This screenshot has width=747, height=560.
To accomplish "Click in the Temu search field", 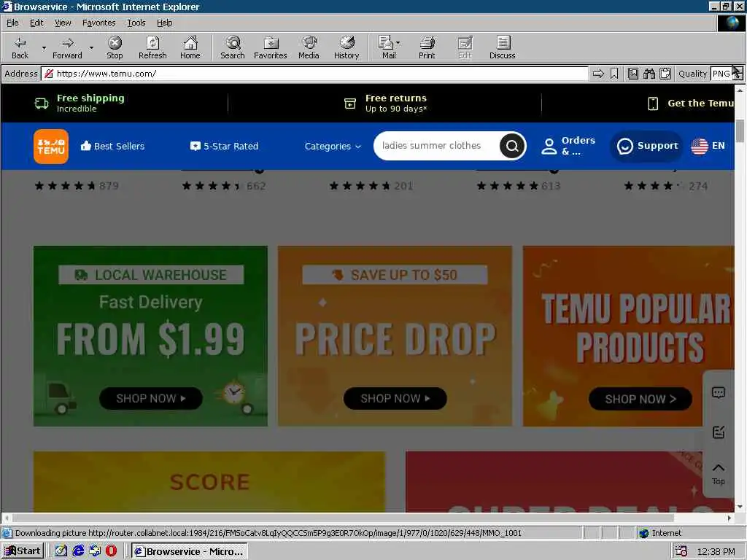I will coord(438,146).
